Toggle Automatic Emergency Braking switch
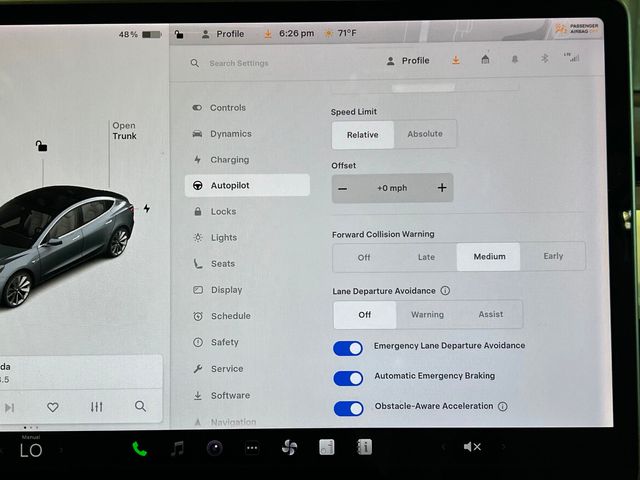The image size is (640, 480). coord(348,378)
